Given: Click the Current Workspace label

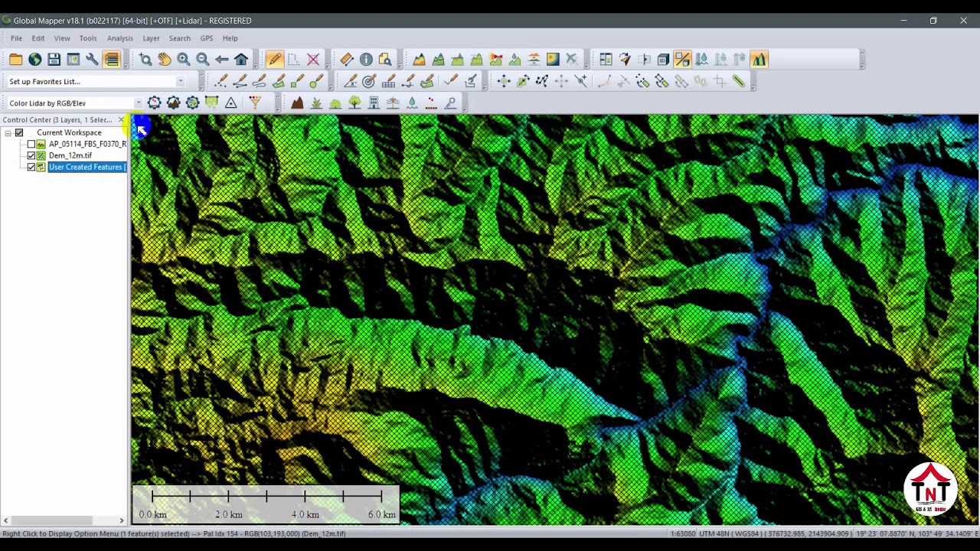Looking at the screenshot, I should pos(69,133).
